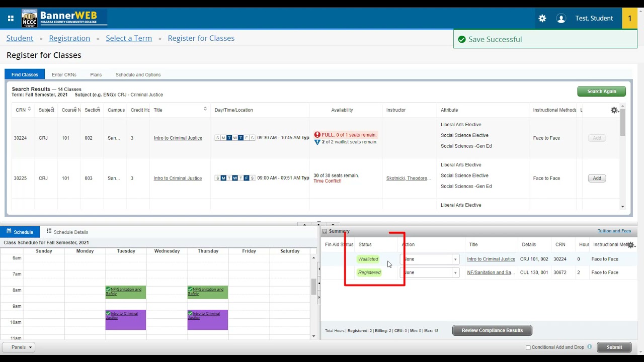Sort by Title column arrows
Viewport: 644px width, 362px height.
(205, 109)
